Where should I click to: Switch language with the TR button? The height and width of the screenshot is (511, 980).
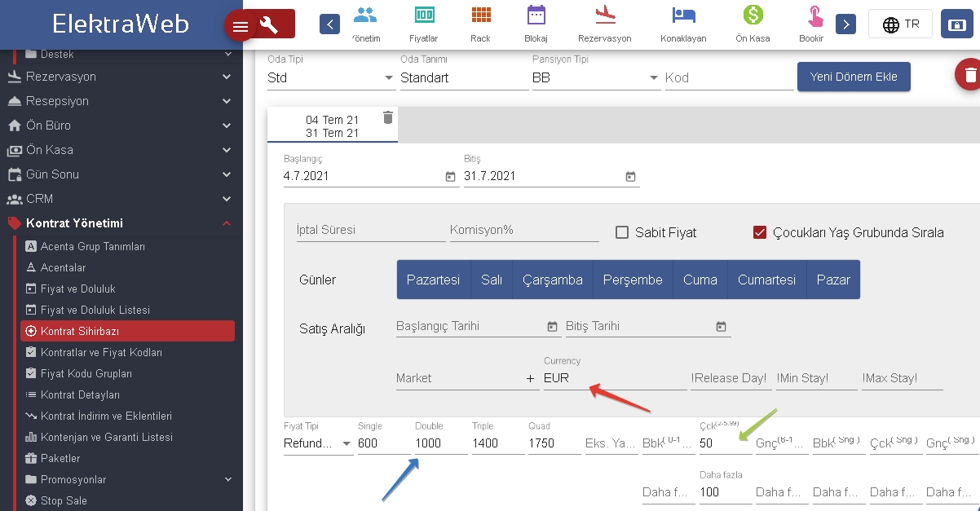coord(900,24)
